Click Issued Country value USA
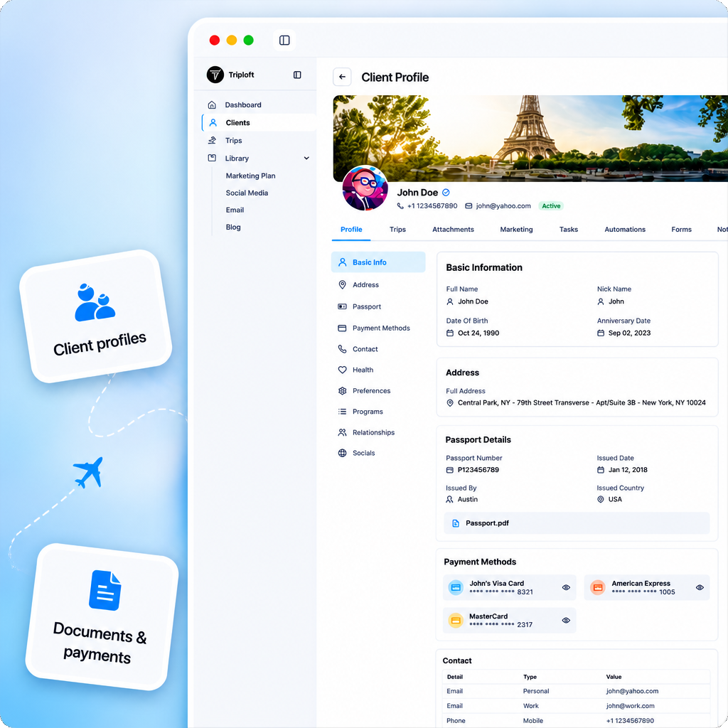This screenshot has height=728, width=728. (615, 500)
